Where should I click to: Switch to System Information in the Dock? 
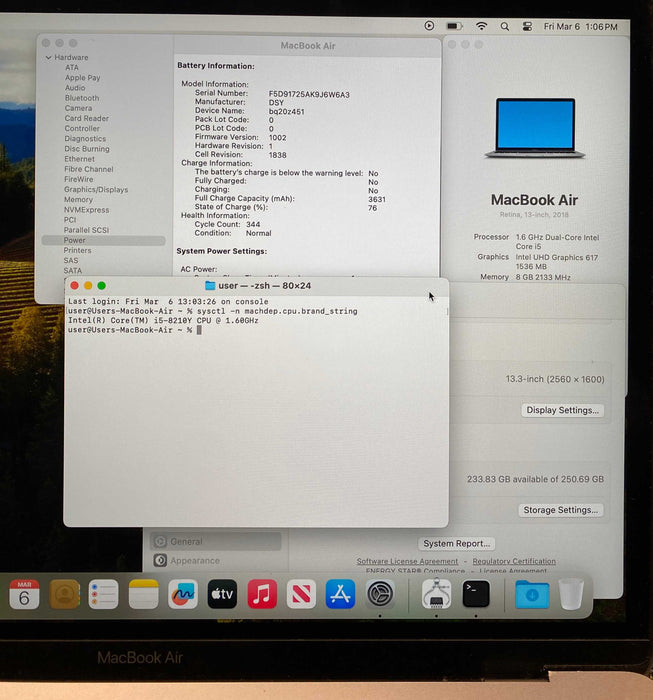(436, 593)
